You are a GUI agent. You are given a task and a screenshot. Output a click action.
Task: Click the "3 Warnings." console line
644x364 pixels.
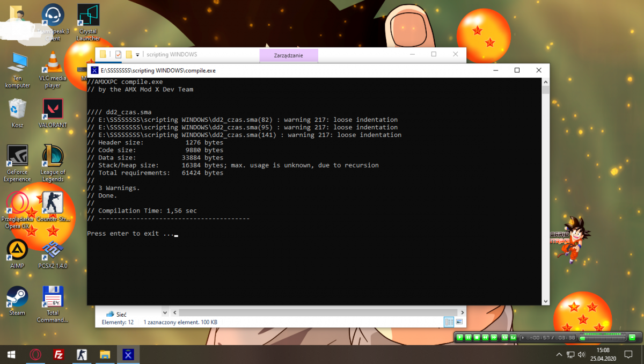click(119, 188)
